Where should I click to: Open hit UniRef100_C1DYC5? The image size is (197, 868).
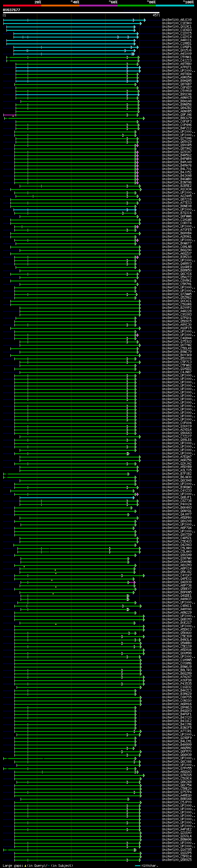177,33
